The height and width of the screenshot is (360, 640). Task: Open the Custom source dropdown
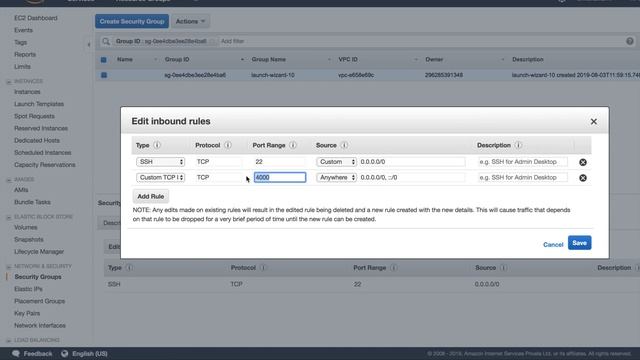click(x=336, y=162)
